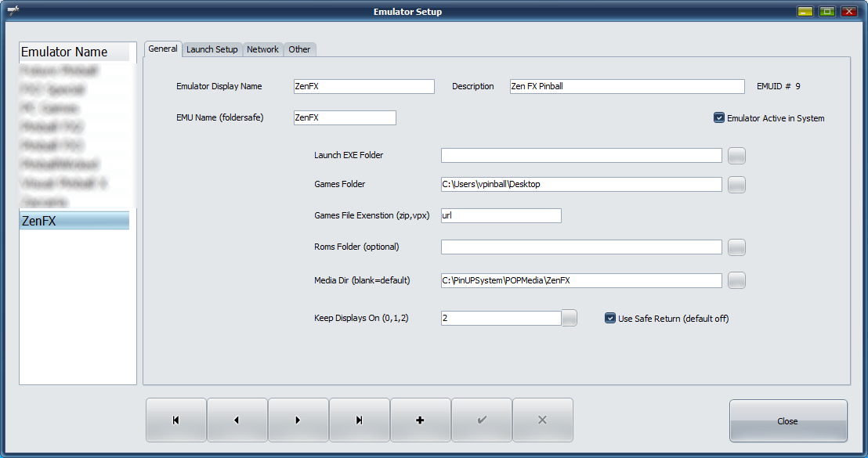Go to previous emulator record

[237, 420]
